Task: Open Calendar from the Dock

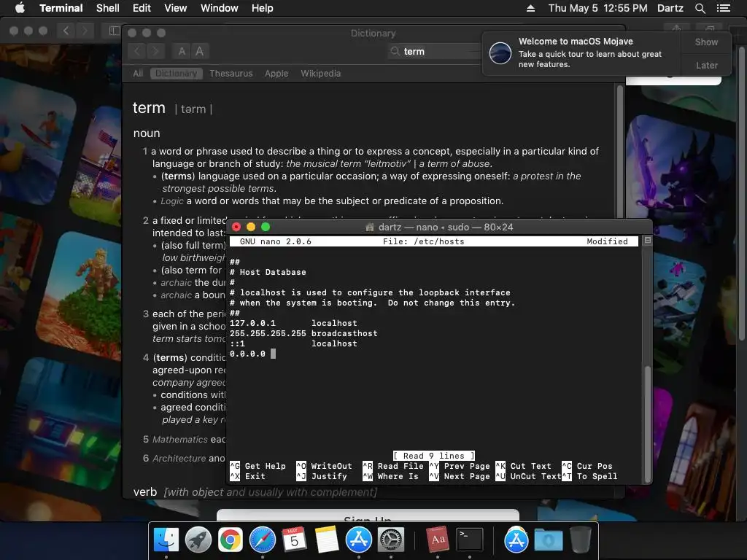Action: pyautogui.click(x=294, y=540)
